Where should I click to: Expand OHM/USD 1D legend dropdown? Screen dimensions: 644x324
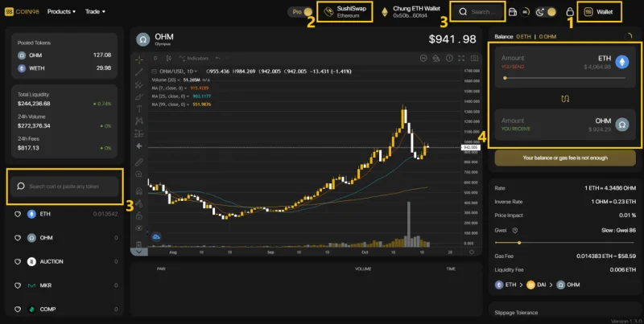[x=196, y=72]
